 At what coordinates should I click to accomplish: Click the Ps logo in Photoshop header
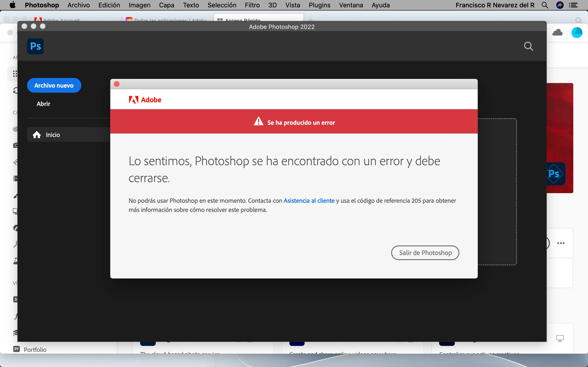pyautogui.click(x=35, y=46)
